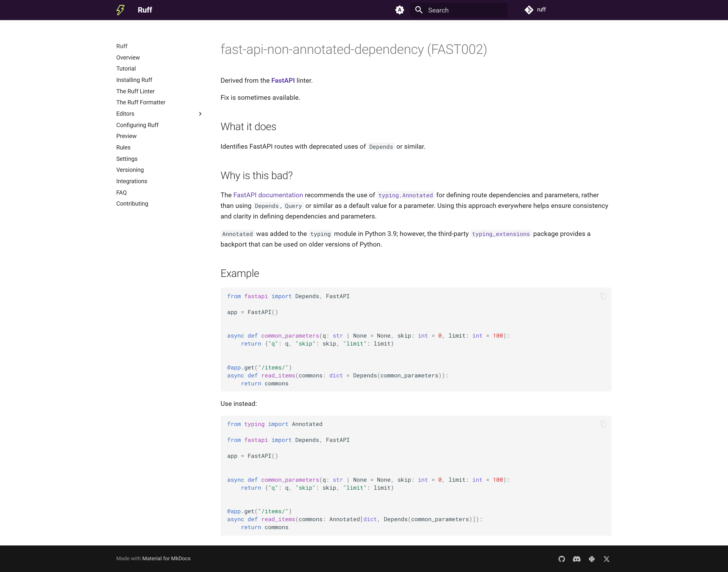Open Settings in the sidebar navigation
Viewport: 728px width, 572px height.
click(x=126, y=159)
